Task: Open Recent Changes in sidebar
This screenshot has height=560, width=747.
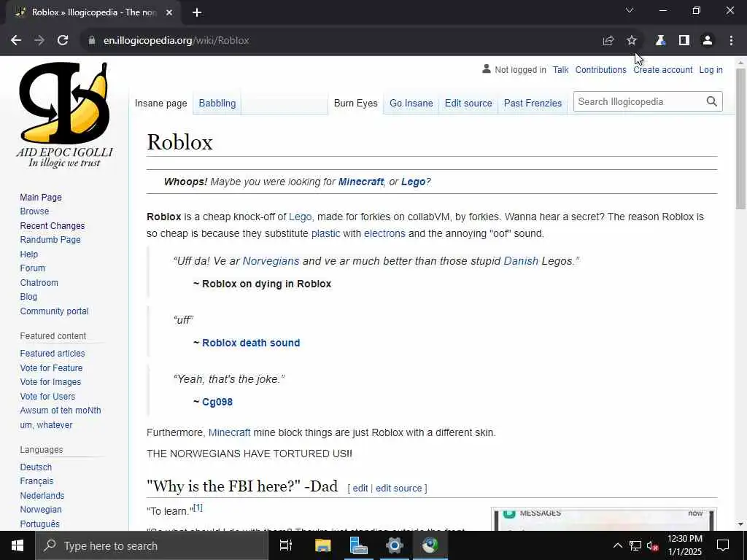Action: pos(53,226)
